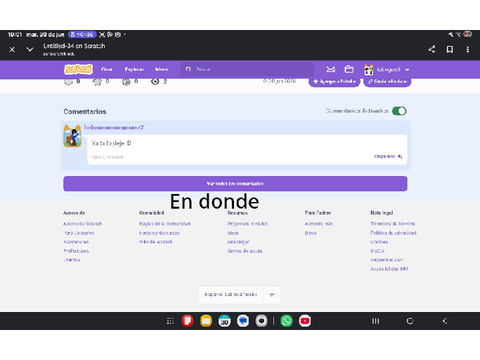This screenshot has height=360, width=480.
Task: Click the favorite star icon
Action: [x=97, y=81]
